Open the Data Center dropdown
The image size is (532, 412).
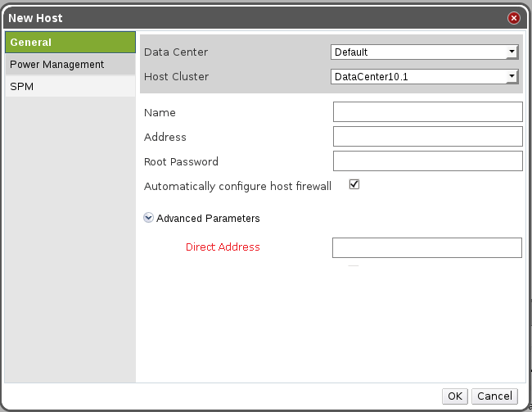[x=426, y=52]
